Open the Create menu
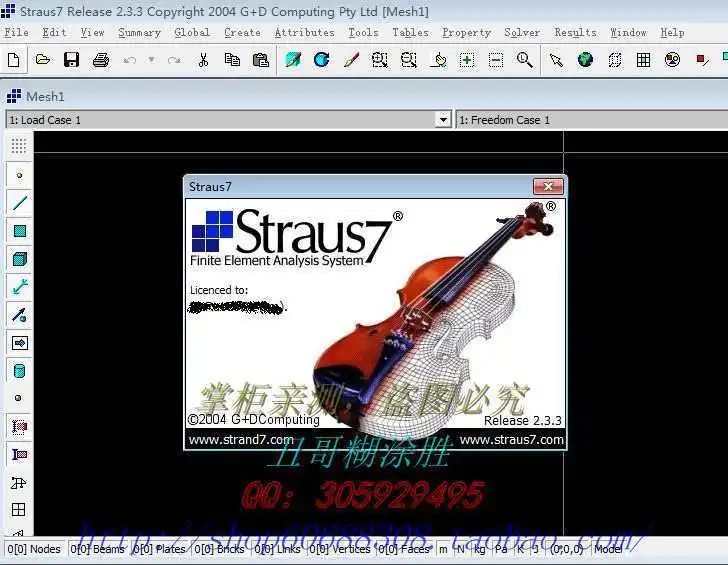 (242, 32)
